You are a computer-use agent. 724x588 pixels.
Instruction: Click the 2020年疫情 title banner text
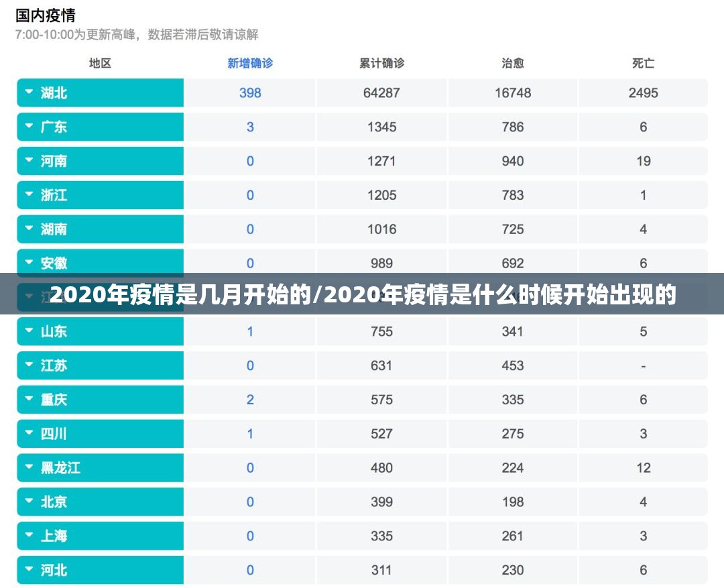point(362,294)
